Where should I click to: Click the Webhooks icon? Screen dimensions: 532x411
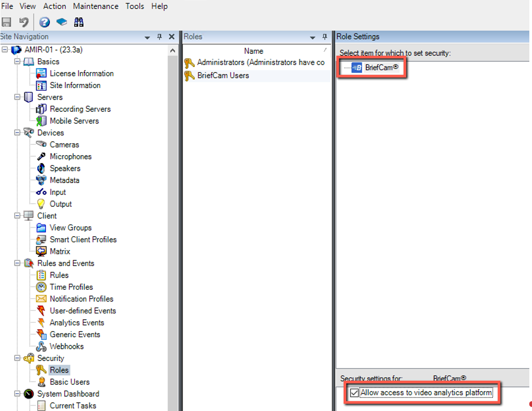pyautogui.click(x=41, y=346)
